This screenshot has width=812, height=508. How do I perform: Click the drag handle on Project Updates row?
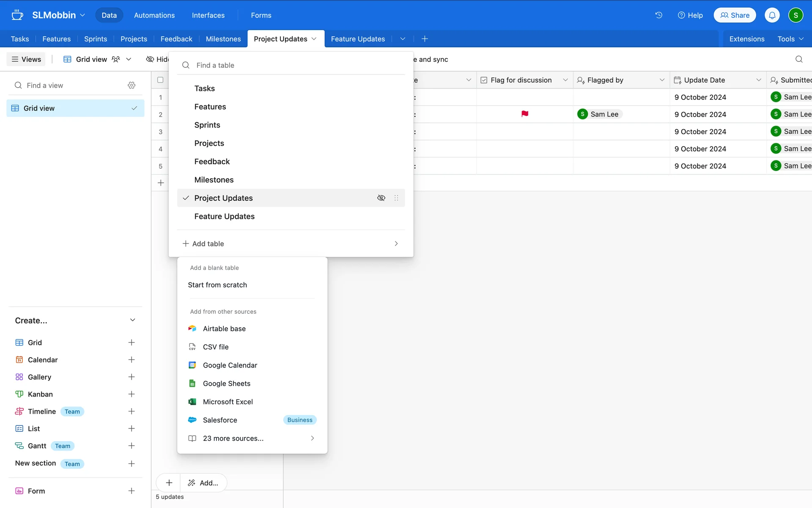396,198
